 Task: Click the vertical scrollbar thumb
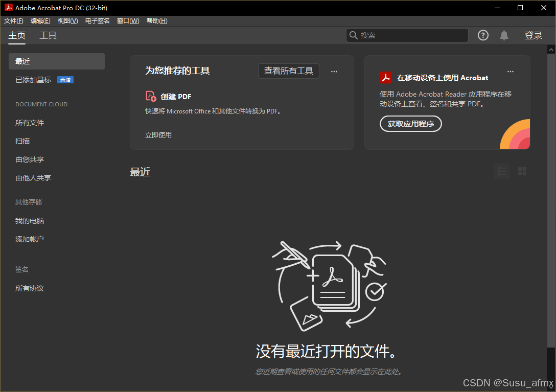point(551,200)
